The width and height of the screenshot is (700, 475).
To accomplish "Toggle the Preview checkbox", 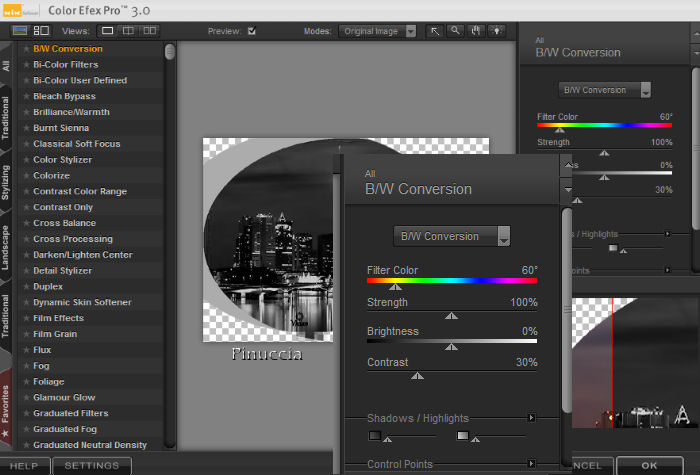I will tap(252, 31).
